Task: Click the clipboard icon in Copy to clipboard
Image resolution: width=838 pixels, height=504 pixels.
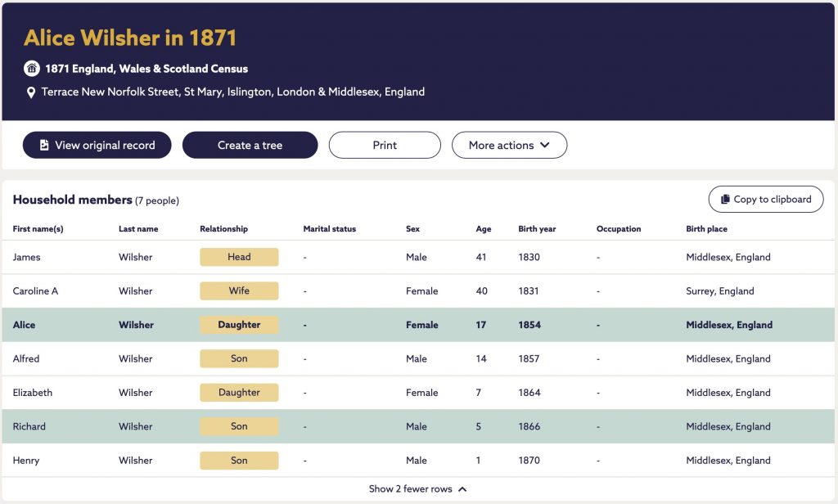Action: (725, 199)
